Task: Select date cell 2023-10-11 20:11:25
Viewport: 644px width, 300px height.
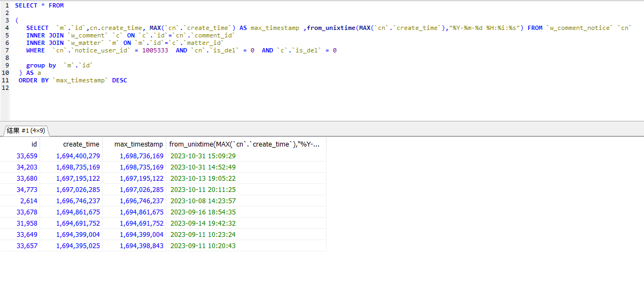Action: [x=203, y=190]
